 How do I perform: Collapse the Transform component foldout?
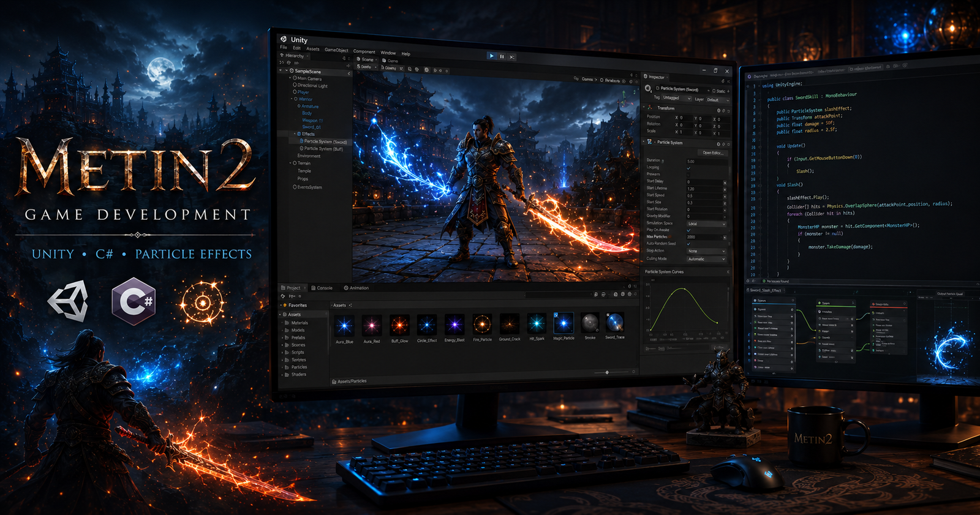pyautogui.click(x=644, y=107)
